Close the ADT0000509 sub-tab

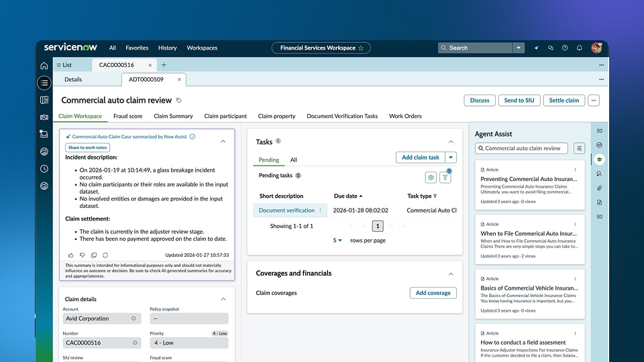click(179, 80)
